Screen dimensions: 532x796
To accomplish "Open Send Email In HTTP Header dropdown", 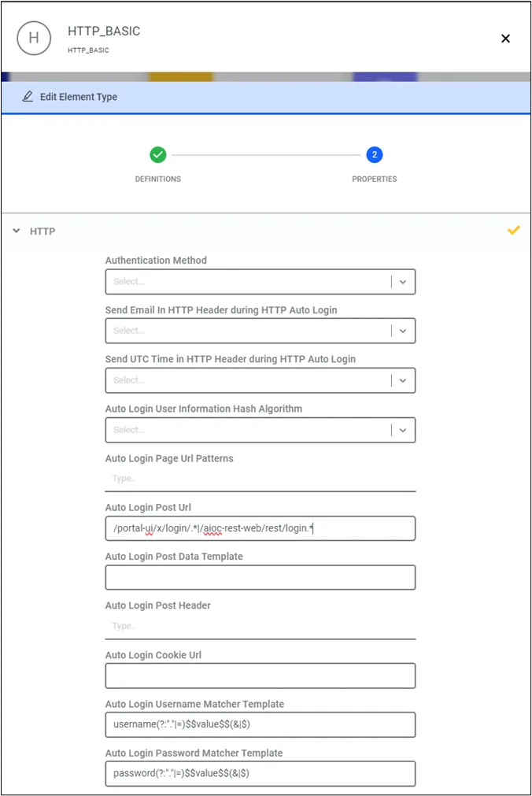I will click(x=260, y=331).
